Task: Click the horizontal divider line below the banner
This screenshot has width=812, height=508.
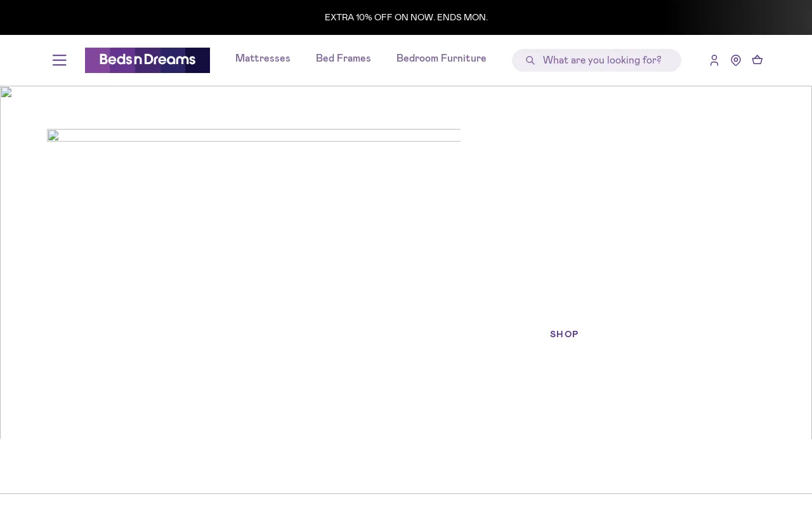Action: click(406, 493)
